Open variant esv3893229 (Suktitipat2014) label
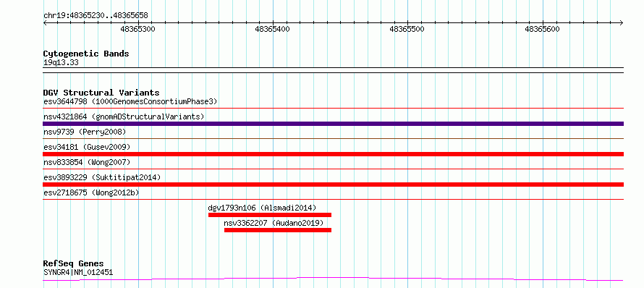This screenshot has height=288, width=644. tap(102, 177)
